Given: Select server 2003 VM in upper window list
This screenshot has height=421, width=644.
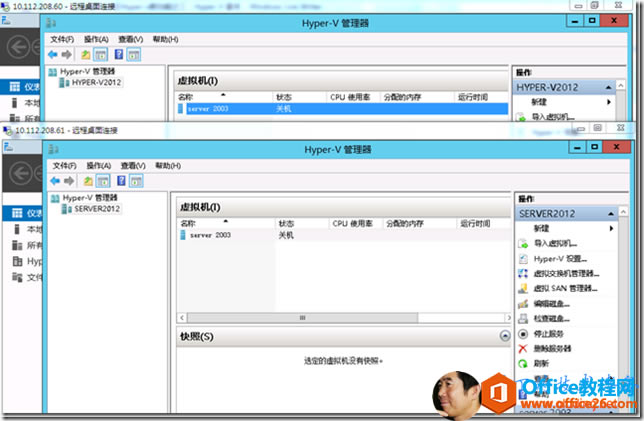Looking at the screenshot, I should point(343,108).
